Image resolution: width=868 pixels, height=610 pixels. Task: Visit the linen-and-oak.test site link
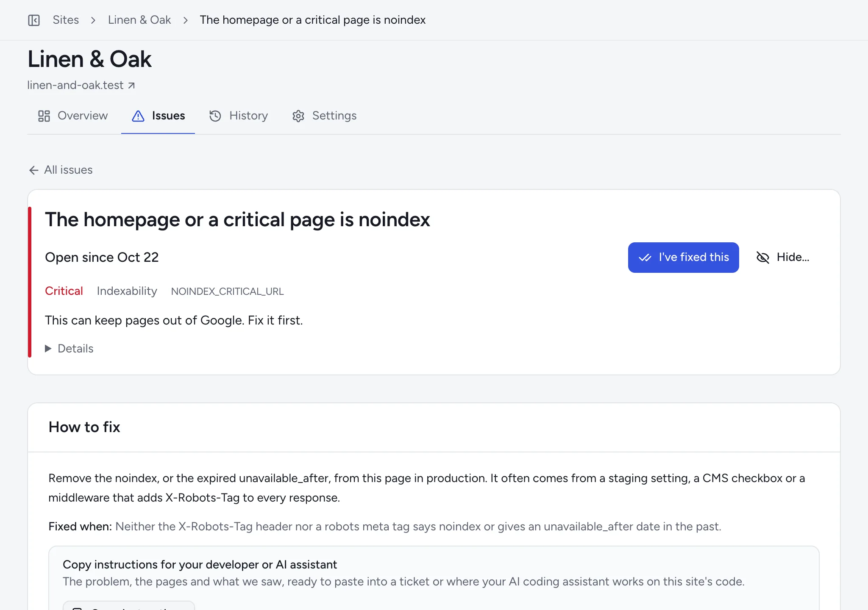pyautogui.click(x=81, y=85)
